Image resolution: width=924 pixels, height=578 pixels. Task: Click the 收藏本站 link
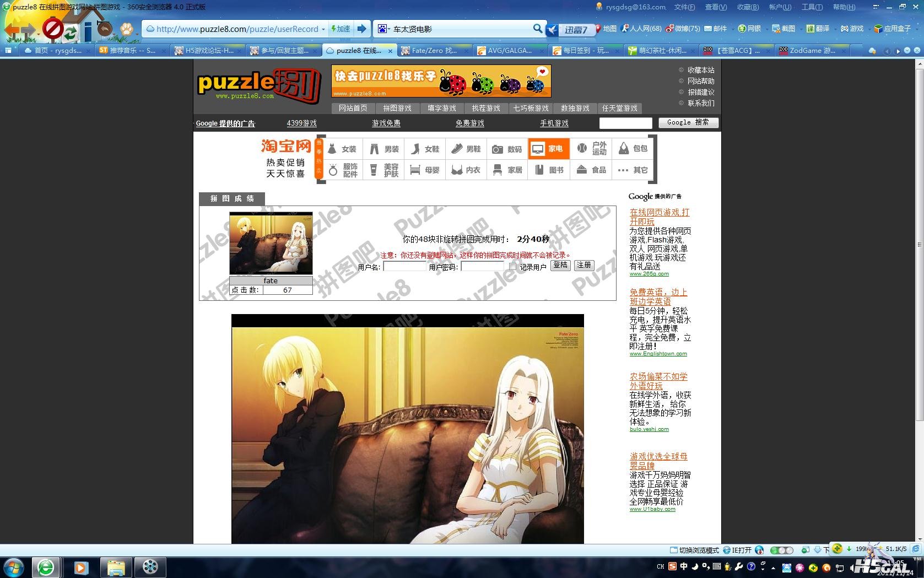701,70
